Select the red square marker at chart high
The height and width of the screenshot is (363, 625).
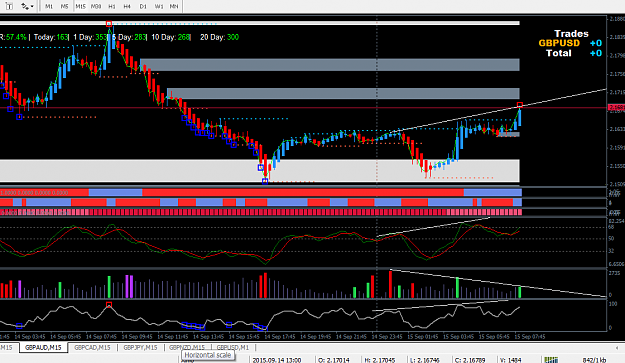pyautogui.click(x=109, y=24)
